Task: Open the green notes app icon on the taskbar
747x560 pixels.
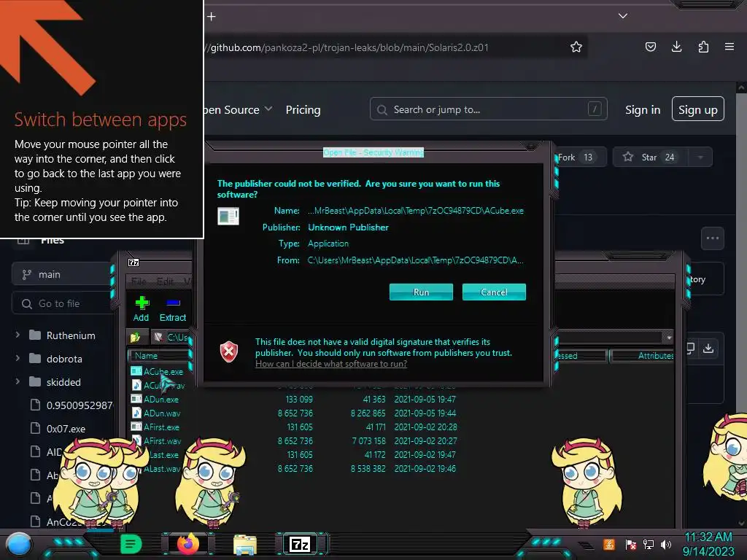Action: pyautogui.click(x=131, y=544)
